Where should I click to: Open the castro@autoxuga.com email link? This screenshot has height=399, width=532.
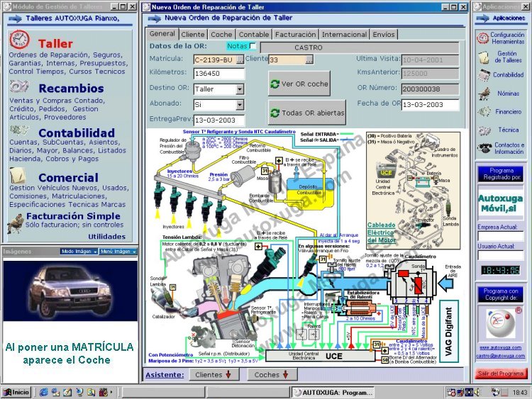501,356
